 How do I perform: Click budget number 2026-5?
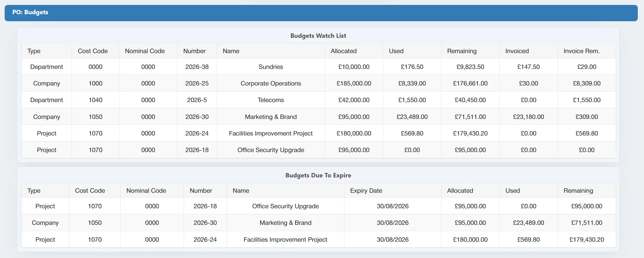197,100
